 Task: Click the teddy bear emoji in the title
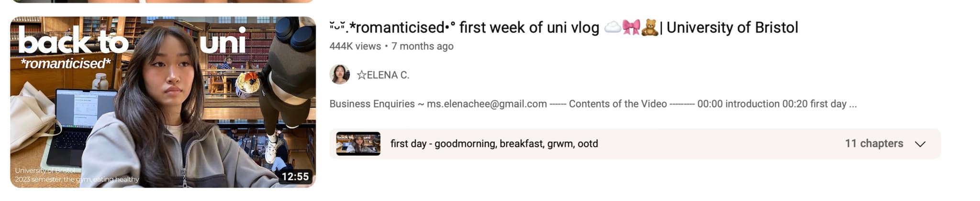click(649, 28)
